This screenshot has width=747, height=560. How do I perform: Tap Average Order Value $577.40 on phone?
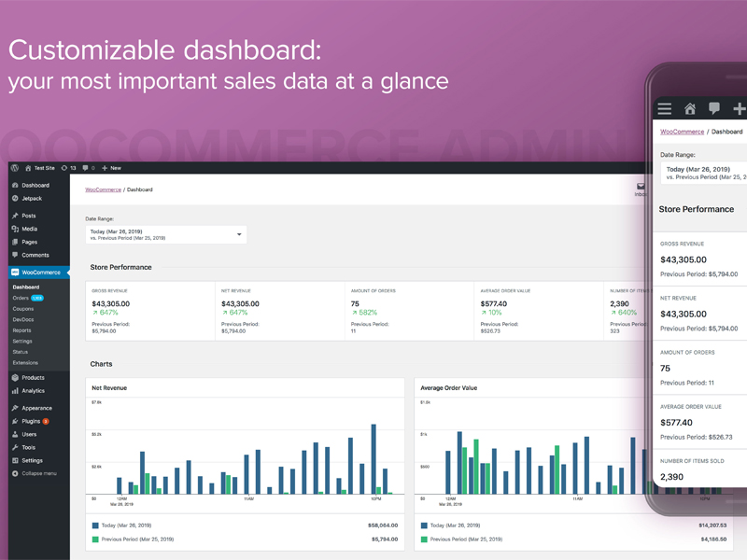point(676,423)
